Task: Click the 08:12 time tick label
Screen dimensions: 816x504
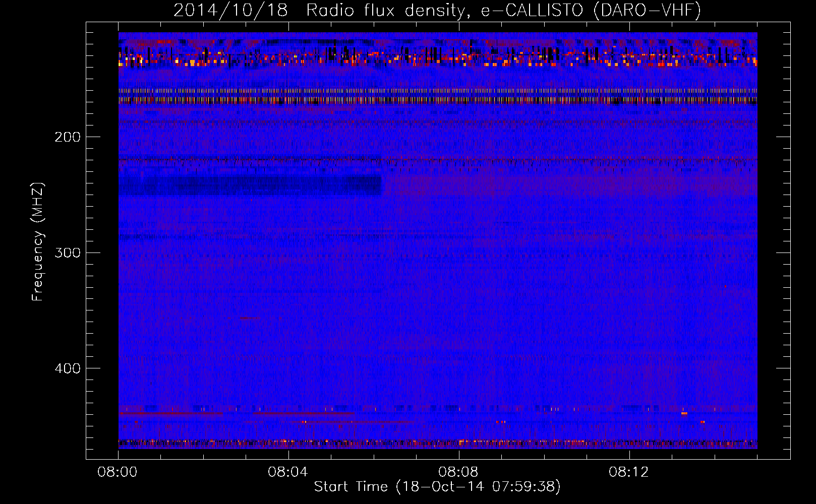Action: [629, 472]
